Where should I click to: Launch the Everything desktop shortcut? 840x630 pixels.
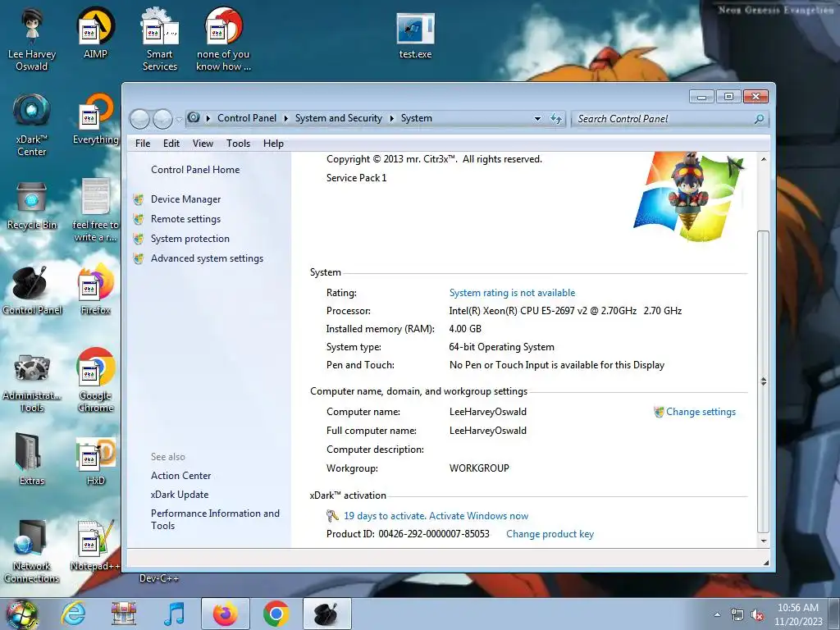95,119
